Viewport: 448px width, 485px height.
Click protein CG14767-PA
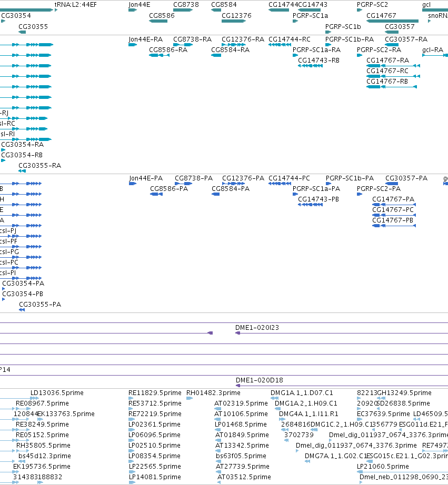[393, 199]
